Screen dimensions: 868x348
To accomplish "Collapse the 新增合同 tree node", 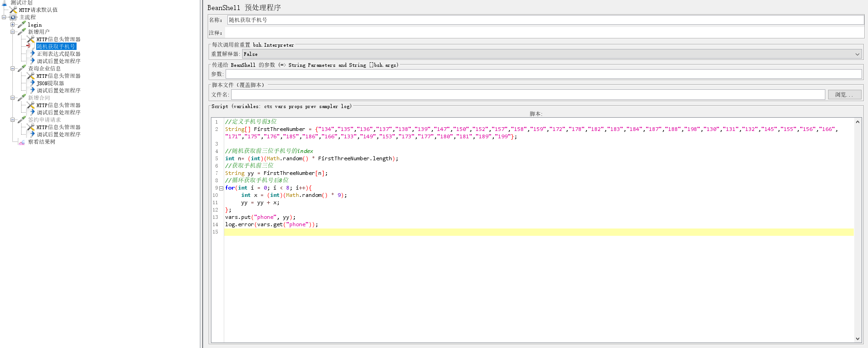I will point(13,98).
